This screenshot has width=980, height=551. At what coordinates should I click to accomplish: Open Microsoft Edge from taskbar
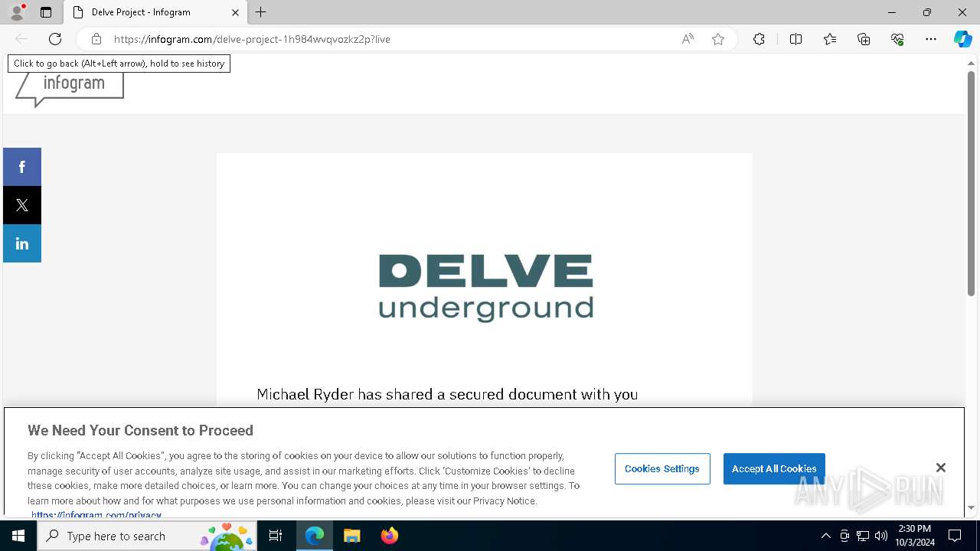[x=315, y=536]
